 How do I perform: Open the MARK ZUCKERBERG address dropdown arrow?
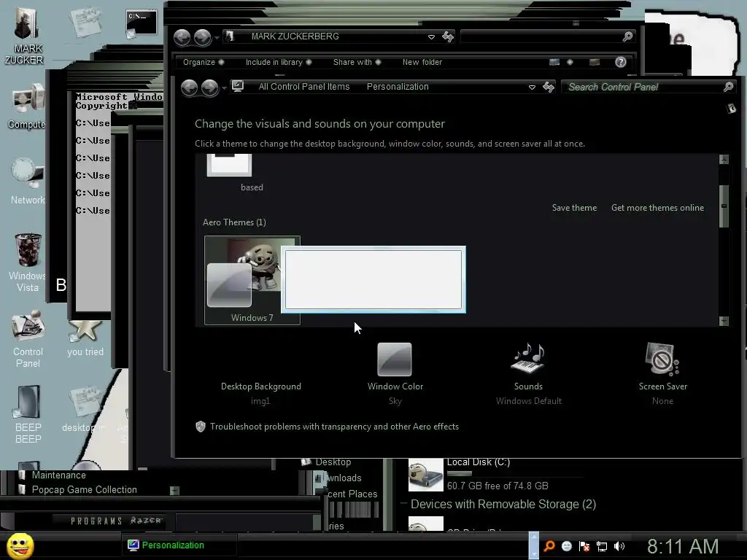(431, 36)
